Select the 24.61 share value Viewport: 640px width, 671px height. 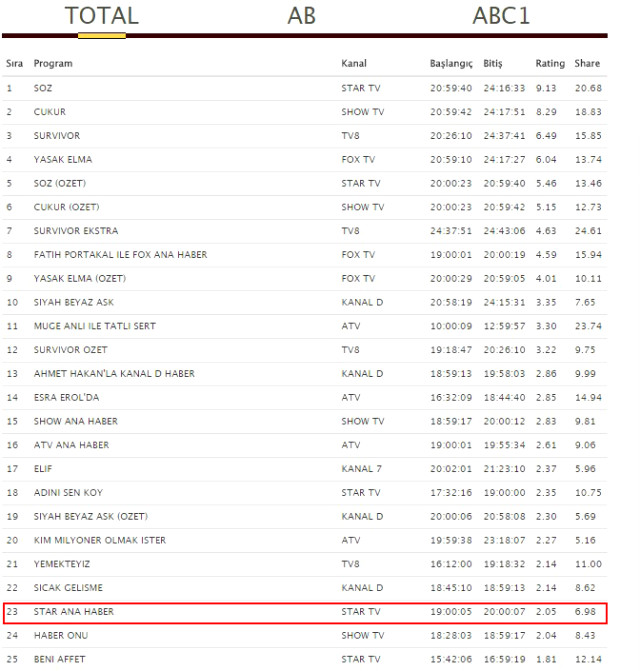(588, 231)
